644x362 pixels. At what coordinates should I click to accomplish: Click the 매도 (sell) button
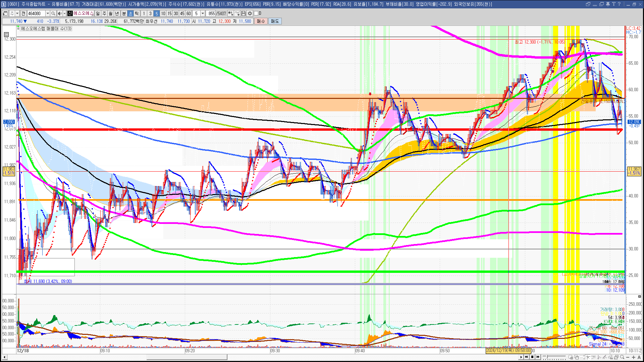[275, 21]
